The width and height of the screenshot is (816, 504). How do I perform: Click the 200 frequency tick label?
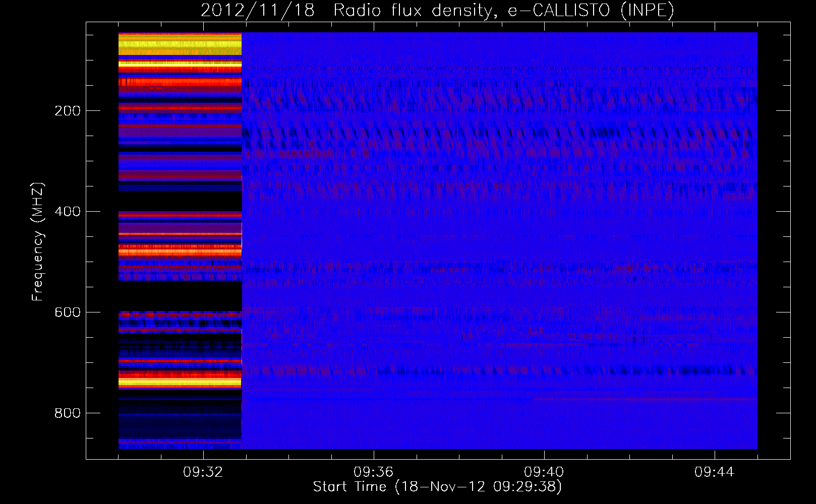click(x=68, y=111)
